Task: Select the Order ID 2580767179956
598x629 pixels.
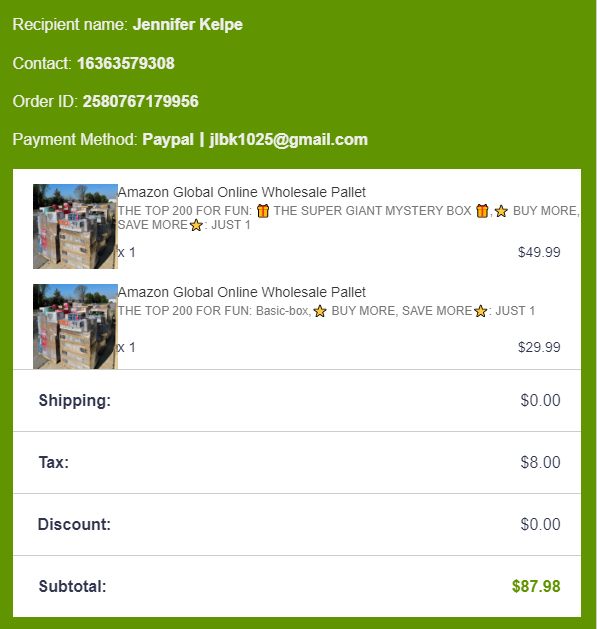Action: 141,101
